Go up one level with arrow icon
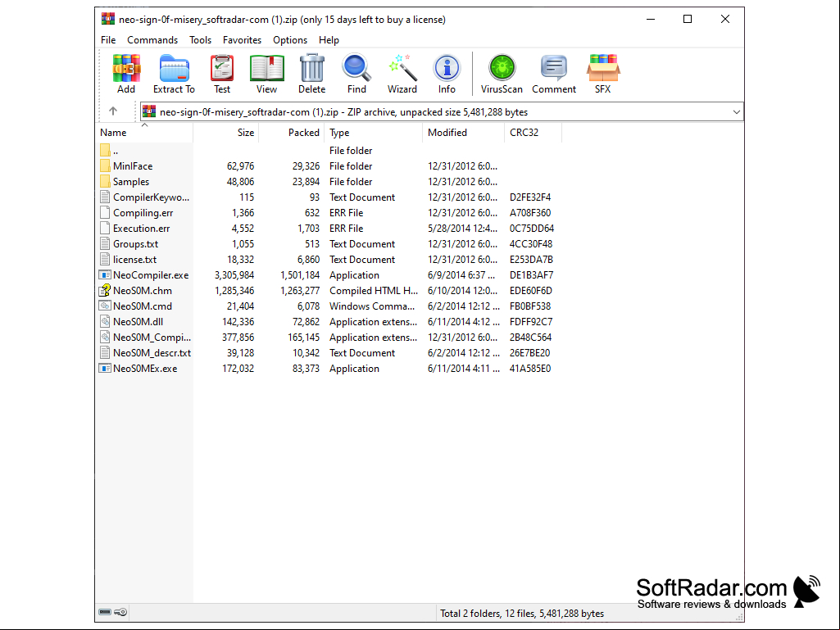Image resolution: width=840 pixels, height=630 pixels. [x=113, y=111]
